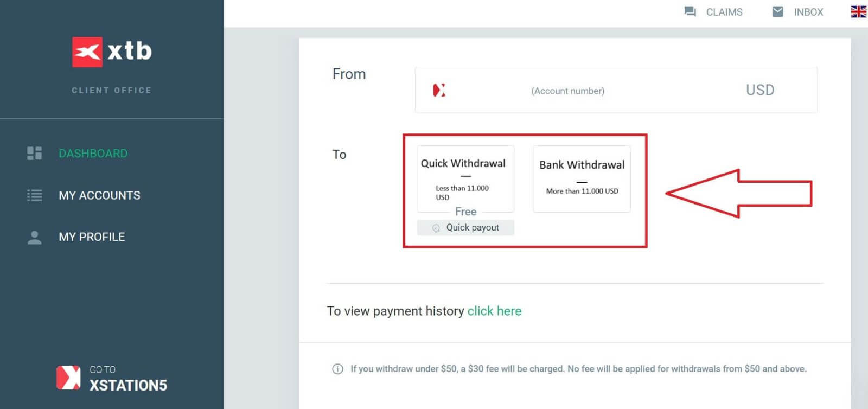Open the Inbox envelope icon
Screen dimensions: 868x409
pyautogui.click(x=778, y=11)
